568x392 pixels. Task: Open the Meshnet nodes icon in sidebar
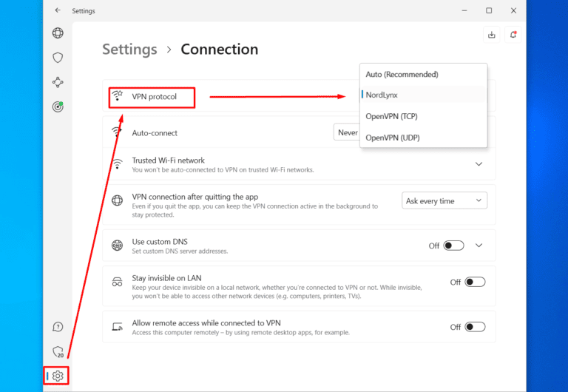58,82
